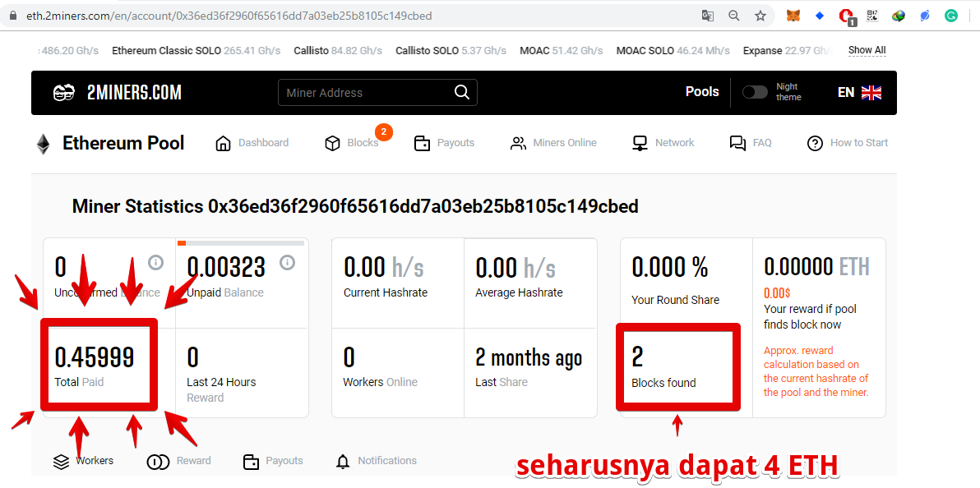Click the Ethereum diamond logo
Viewport: 980px width, 488px height.
43,144
